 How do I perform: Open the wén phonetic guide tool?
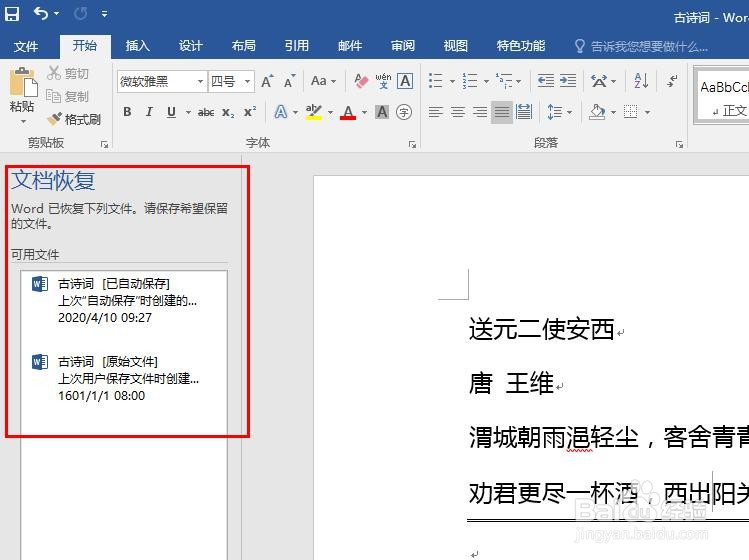point(383,81)
